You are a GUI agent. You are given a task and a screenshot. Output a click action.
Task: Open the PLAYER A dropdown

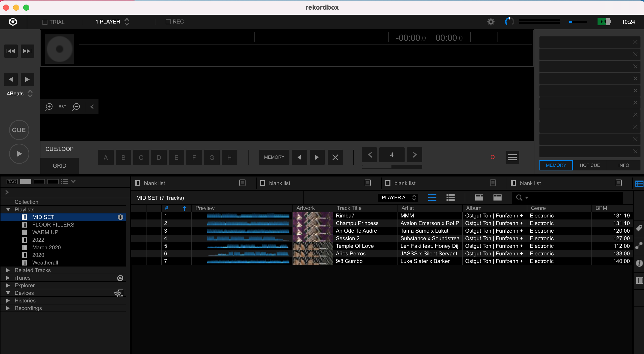click(398, 198)
